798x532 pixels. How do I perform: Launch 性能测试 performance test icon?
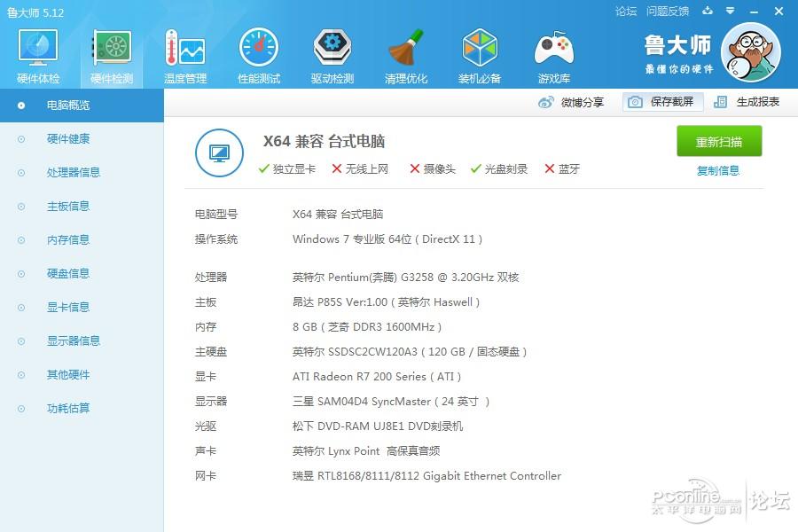pyautogui.click(x=259, y=47)
